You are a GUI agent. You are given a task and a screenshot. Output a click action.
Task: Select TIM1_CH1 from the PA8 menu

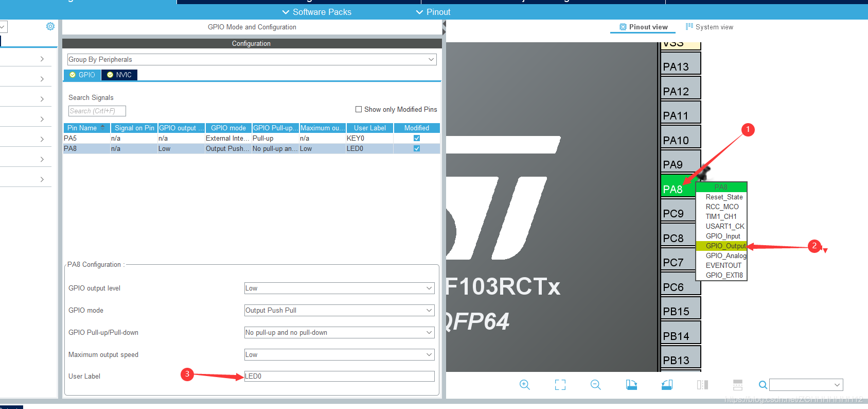721,216
